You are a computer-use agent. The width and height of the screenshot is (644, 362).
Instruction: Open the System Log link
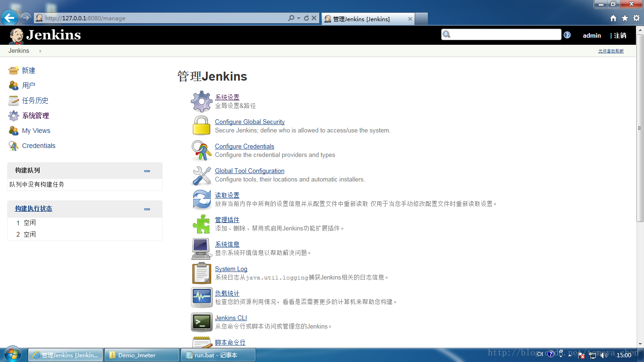coord(231,269)
